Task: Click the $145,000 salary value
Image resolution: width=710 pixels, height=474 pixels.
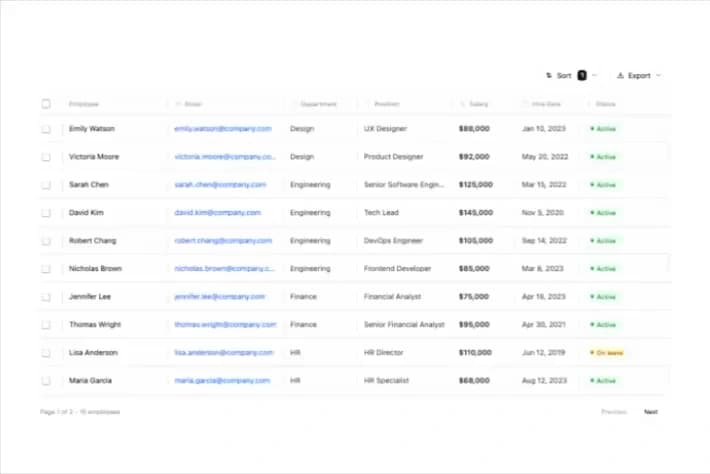Action: pyautogui.click(x=476, y=213)
